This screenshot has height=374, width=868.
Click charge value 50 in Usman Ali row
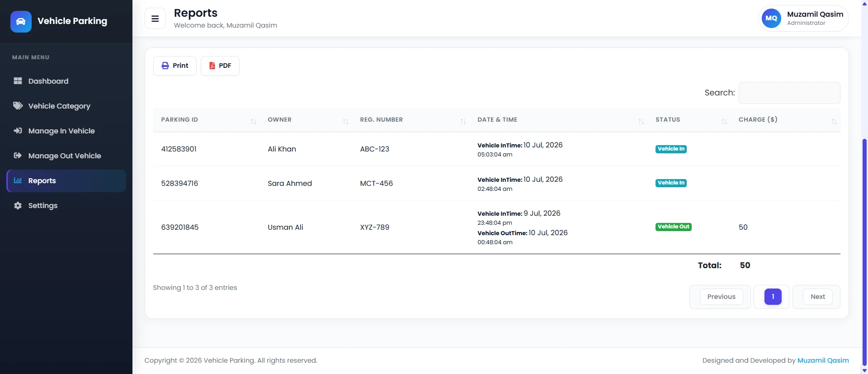[743, 227]
